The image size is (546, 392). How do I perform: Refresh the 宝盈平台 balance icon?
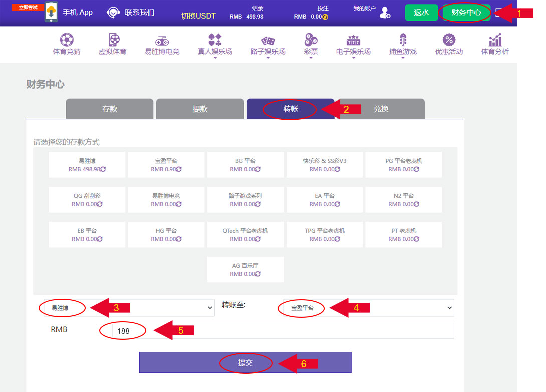pos(179,169)
